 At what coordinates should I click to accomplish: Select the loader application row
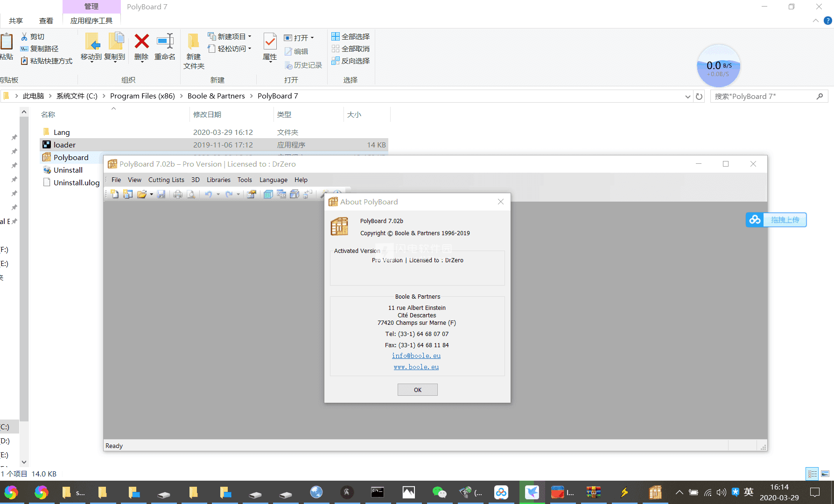coord(214,145)
